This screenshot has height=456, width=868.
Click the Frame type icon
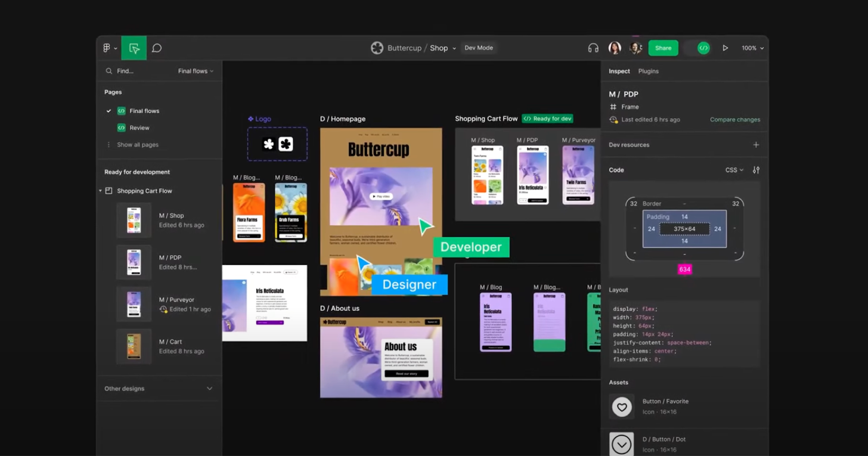tap(613, 107)
